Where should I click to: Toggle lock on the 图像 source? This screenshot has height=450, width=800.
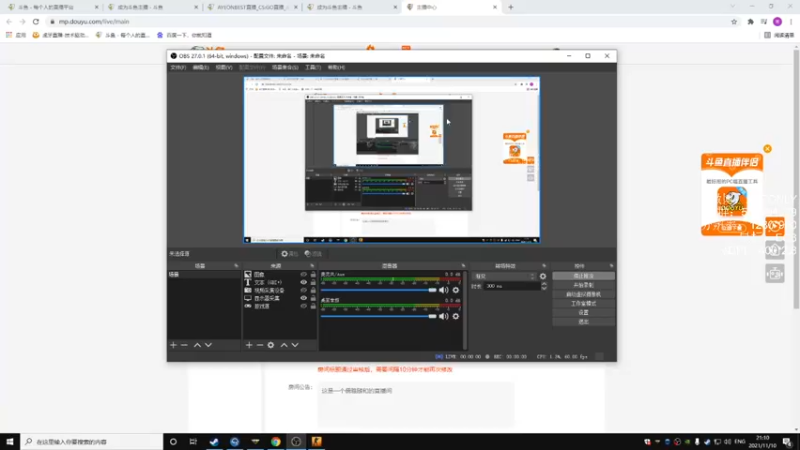(313, 274)
